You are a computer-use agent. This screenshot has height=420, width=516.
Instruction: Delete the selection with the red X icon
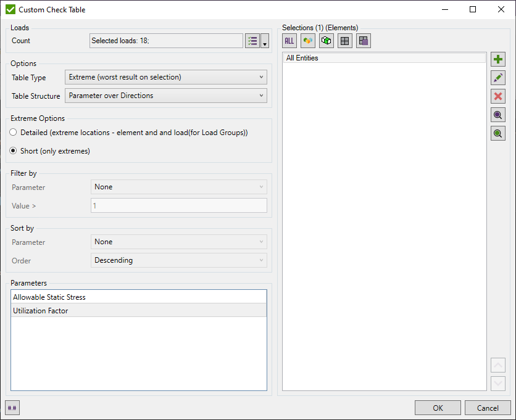pos(498,96)
